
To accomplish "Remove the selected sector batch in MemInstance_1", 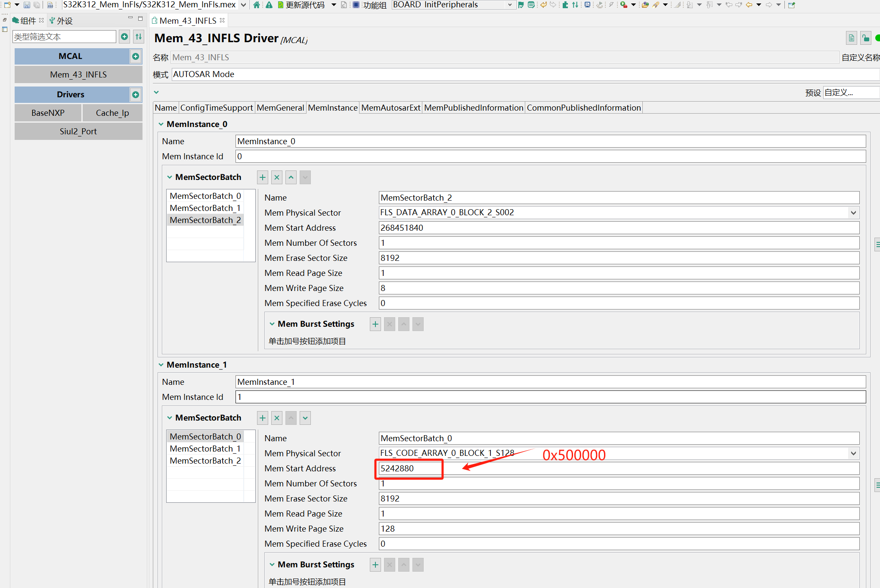I will click(x=277, y=418).
